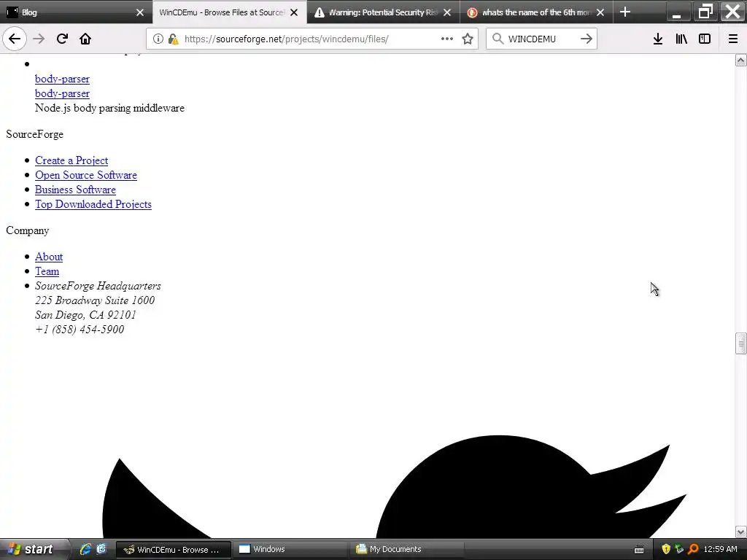Close the '6th month' search tab
The width and height of the screenshot is (747, 560).
coord(600,12)
